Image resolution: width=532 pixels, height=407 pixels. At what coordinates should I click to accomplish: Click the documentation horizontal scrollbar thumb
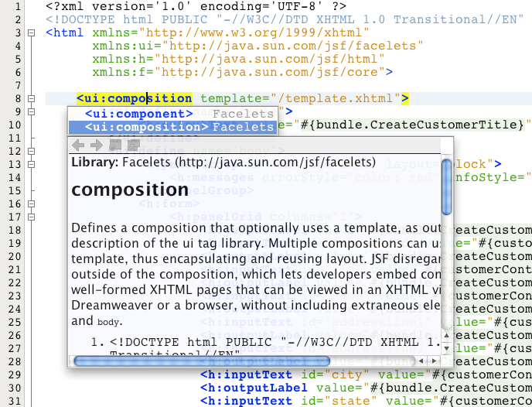(201, 361)
